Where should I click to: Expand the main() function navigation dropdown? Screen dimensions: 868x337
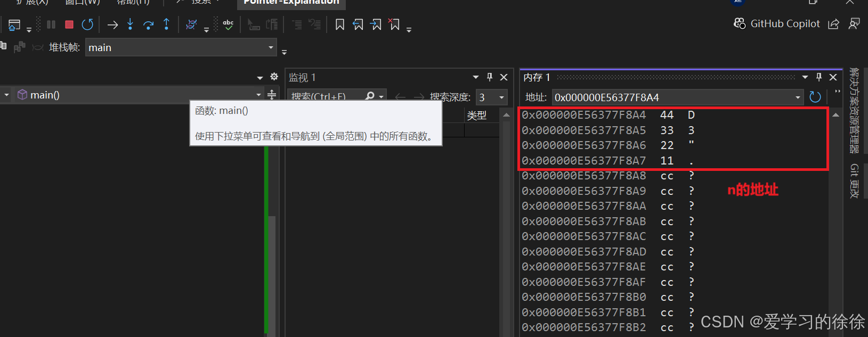(x=258, y=95)
